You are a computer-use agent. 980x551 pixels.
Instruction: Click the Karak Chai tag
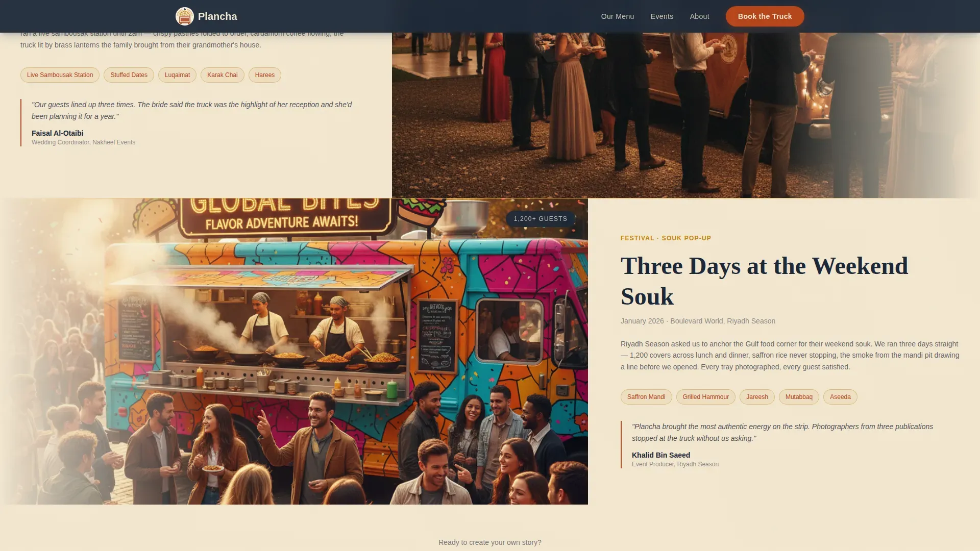click(x=222, y=75)
